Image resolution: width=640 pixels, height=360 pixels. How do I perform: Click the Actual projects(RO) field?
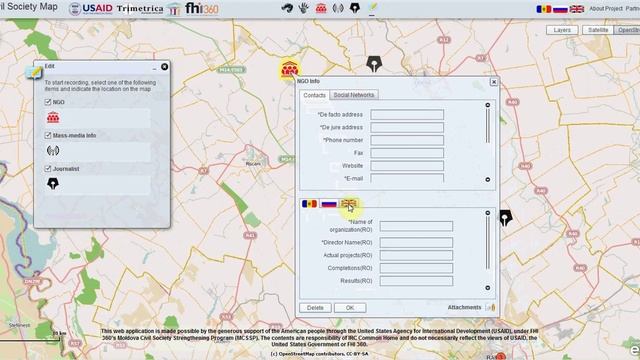pos(416,255)
